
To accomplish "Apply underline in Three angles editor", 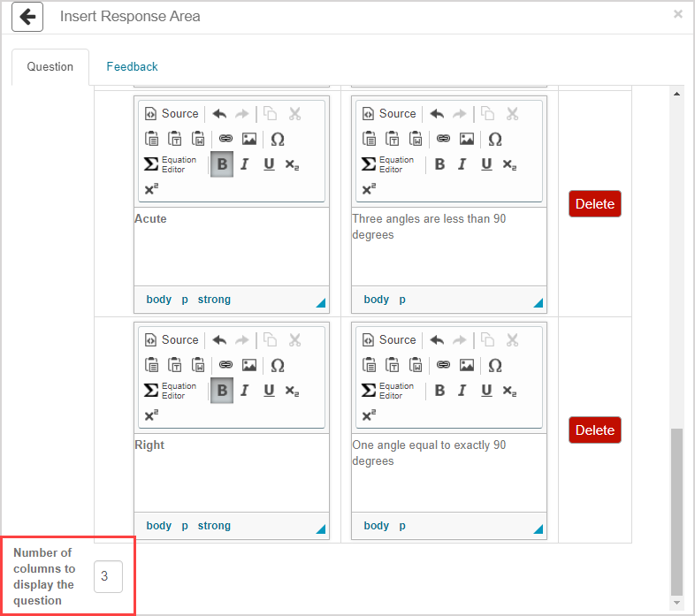I will pyautogui.click(x=486, y=164).
